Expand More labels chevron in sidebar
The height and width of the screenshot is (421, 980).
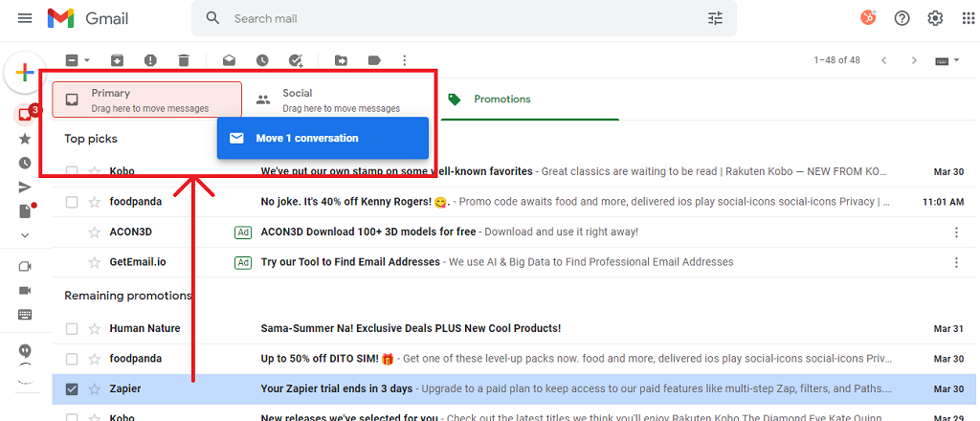(25, 235)
